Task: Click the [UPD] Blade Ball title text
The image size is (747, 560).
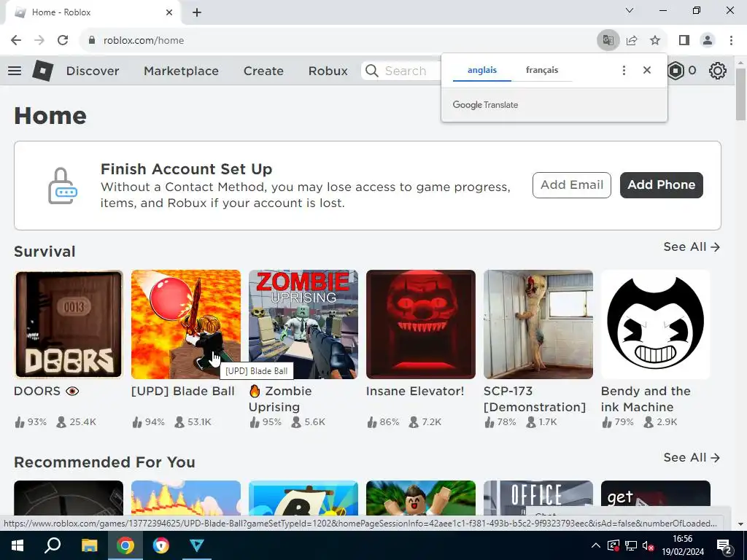Action: click(183, 391)
